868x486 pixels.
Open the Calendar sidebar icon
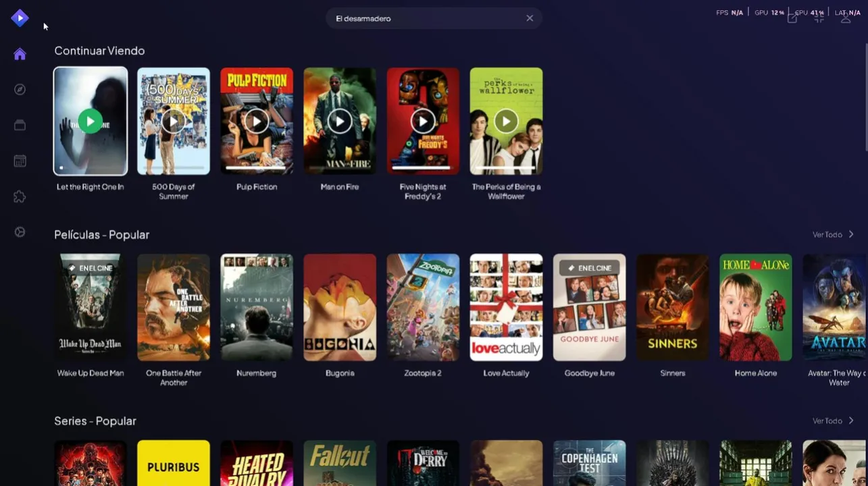20,161
